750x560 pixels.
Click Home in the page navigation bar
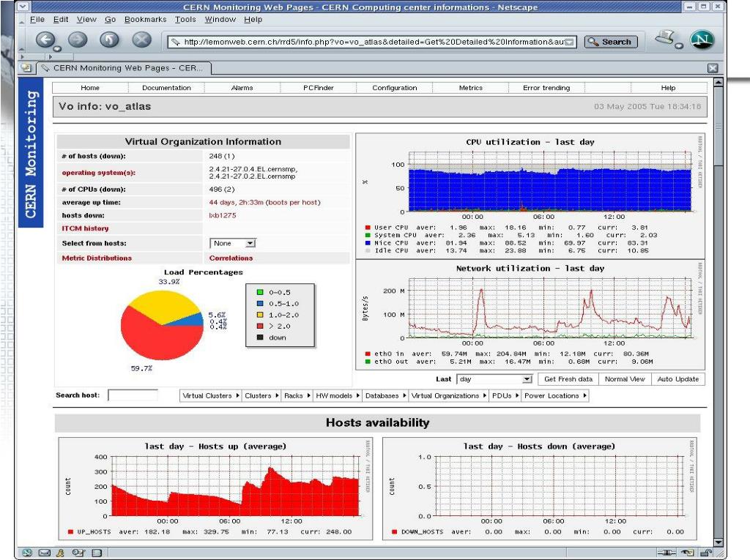point(90,88)
